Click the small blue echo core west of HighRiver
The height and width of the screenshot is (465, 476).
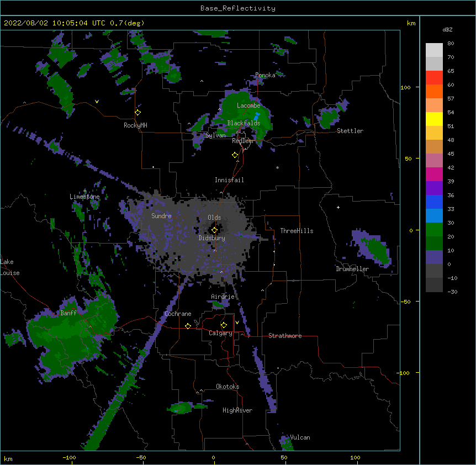[176, 411]
